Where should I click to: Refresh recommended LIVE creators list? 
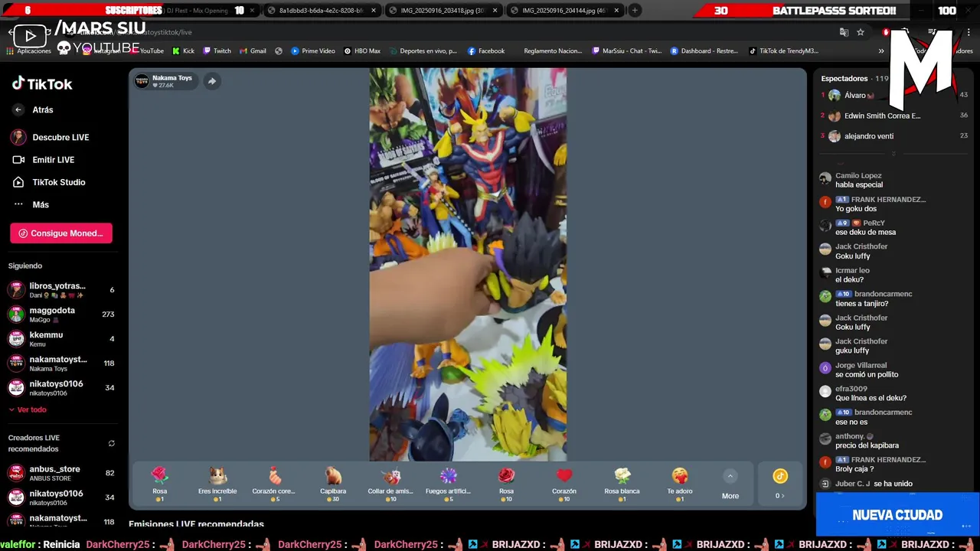pos(112,443)
